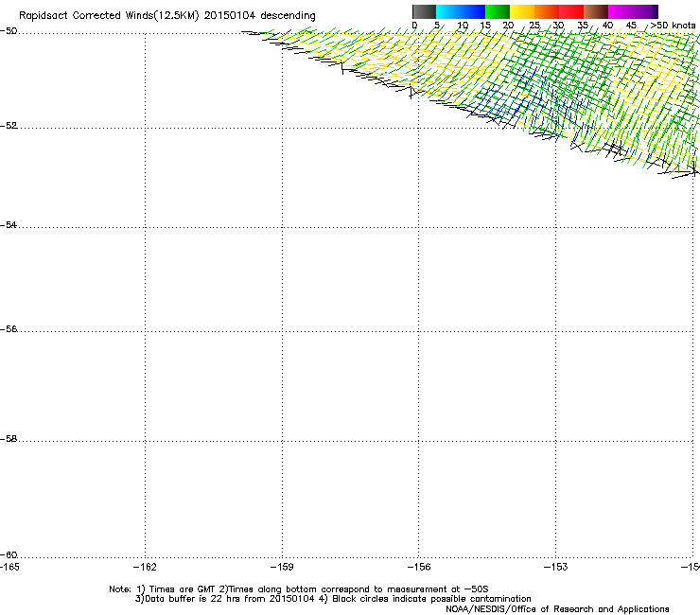Select the brown 35-40 knots color segment
This screenshot has height=615, width=700.
596,11
